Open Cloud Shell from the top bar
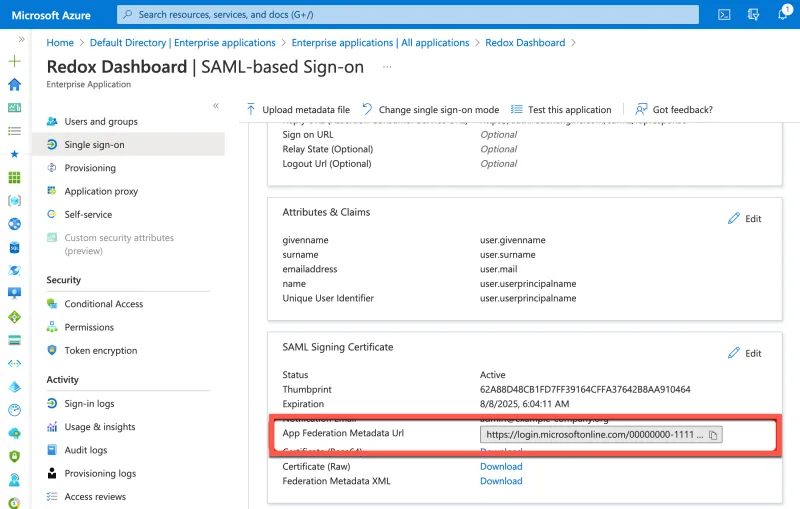This screenshot has height=509, width=800. (x=724, y=15)
